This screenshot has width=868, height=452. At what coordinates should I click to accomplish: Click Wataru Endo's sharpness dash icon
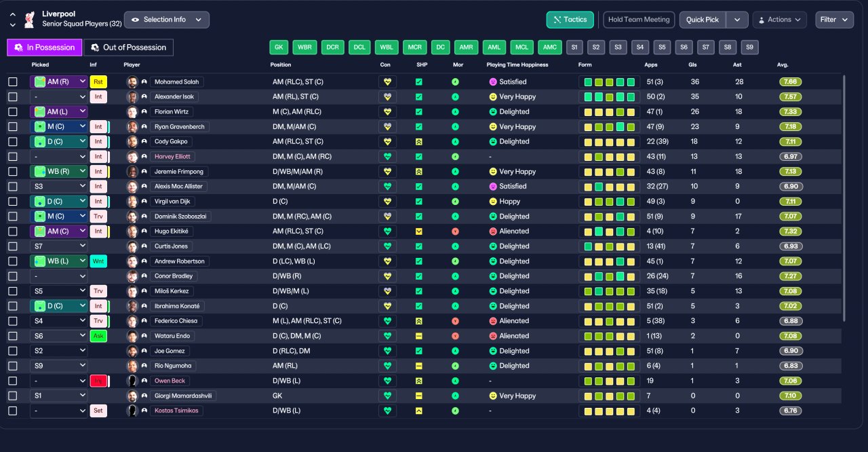point(419,336)
